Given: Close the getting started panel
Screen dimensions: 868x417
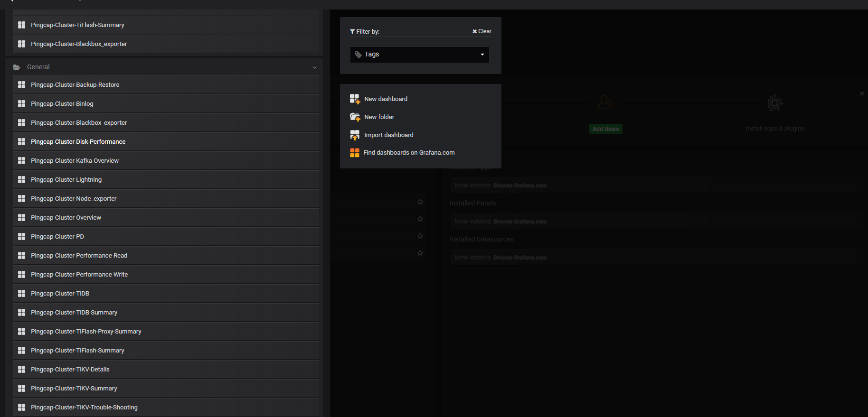Looking at the screenshot, I should (x=862, y=93).
